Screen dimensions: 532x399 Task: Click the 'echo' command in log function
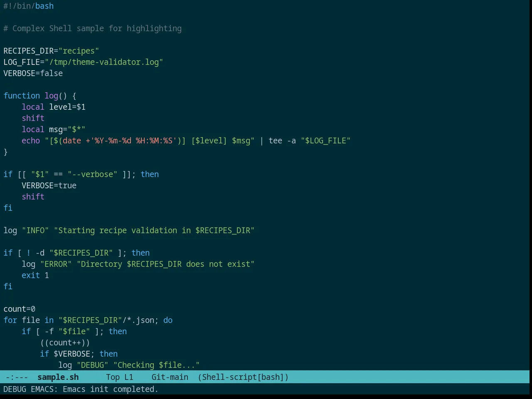(x=31, y=140)
